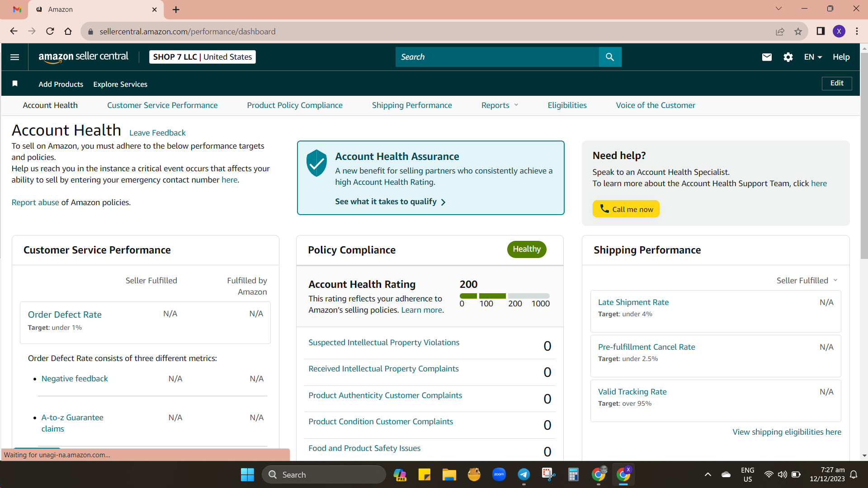Screen dimensions: 868x488
Task: Open the Valid Tracking Rate link
Action: [x=632, y=392]
